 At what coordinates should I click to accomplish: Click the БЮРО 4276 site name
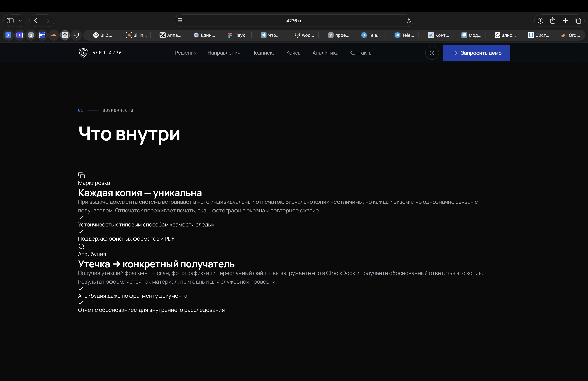click(107, 53)
